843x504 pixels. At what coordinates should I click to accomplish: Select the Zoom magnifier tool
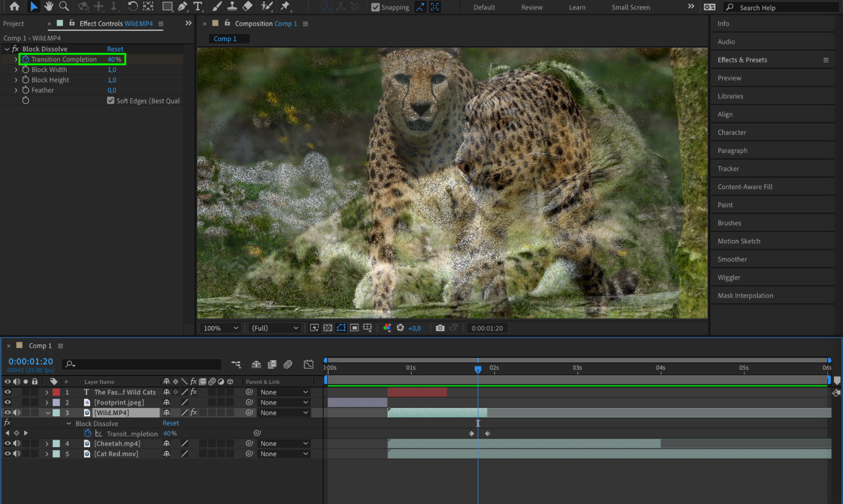tap(64, 6)
